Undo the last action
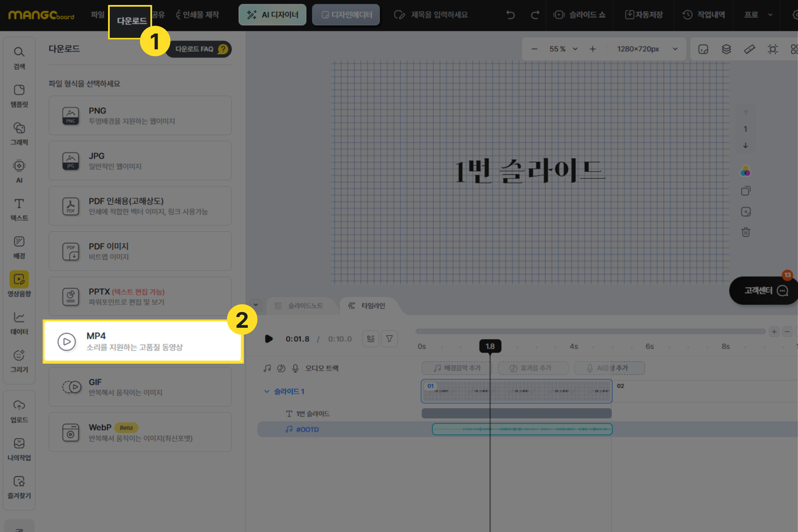Image resolution: width=798 pixels, height=532 pixels. pyautogui.click(x=510, y=15)
